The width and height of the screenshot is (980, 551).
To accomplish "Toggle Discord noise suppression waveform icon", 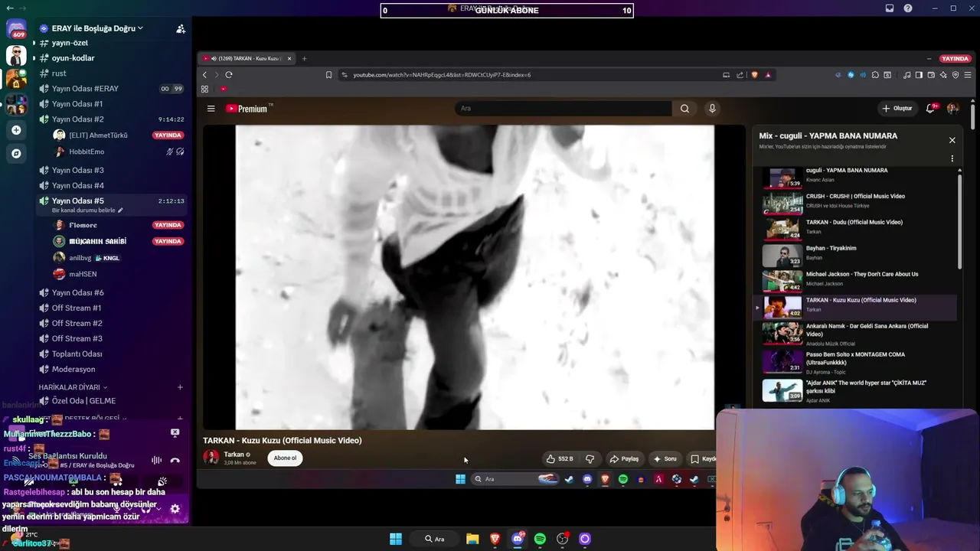I will pyautogui.click(x=157, y=460).
